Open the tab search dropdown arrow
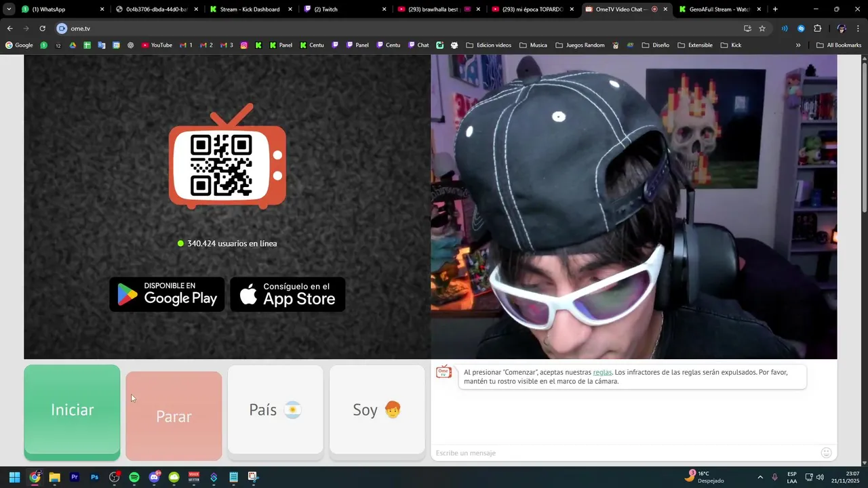Screen dimensions: 868x488 click(x=9, y=9)
